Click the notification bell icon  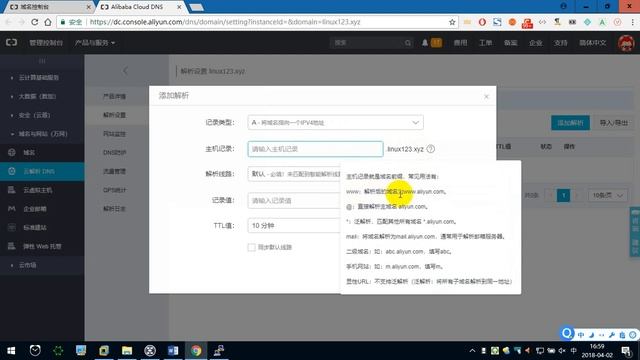[x=424, y=42]
